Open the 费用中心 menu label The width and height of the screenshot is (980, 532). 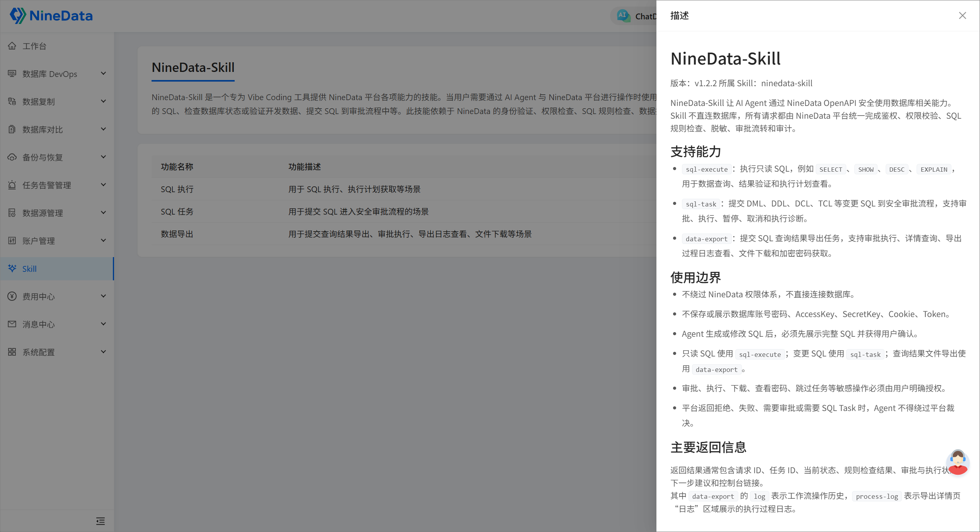(x=39, y=297)
